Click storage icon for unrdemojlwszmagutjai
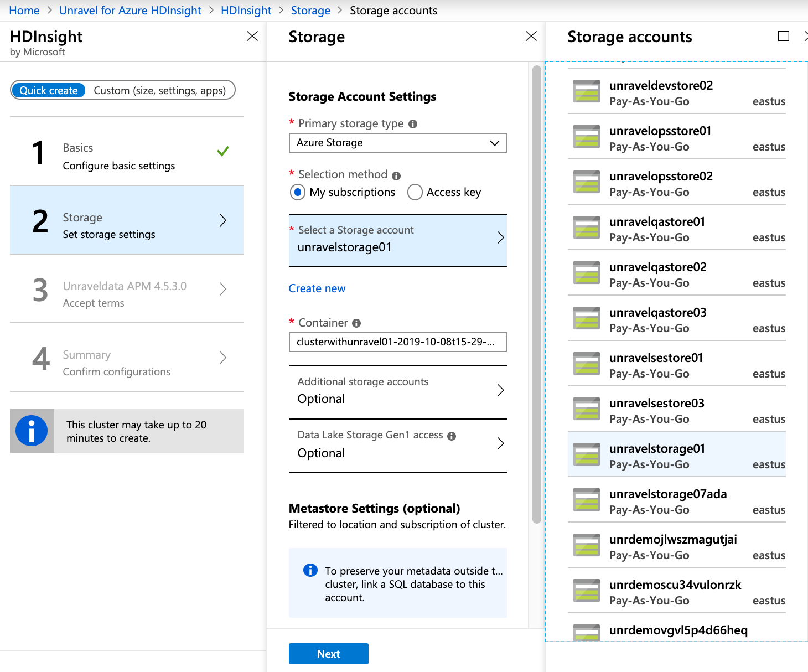 [x=587, y=545]
